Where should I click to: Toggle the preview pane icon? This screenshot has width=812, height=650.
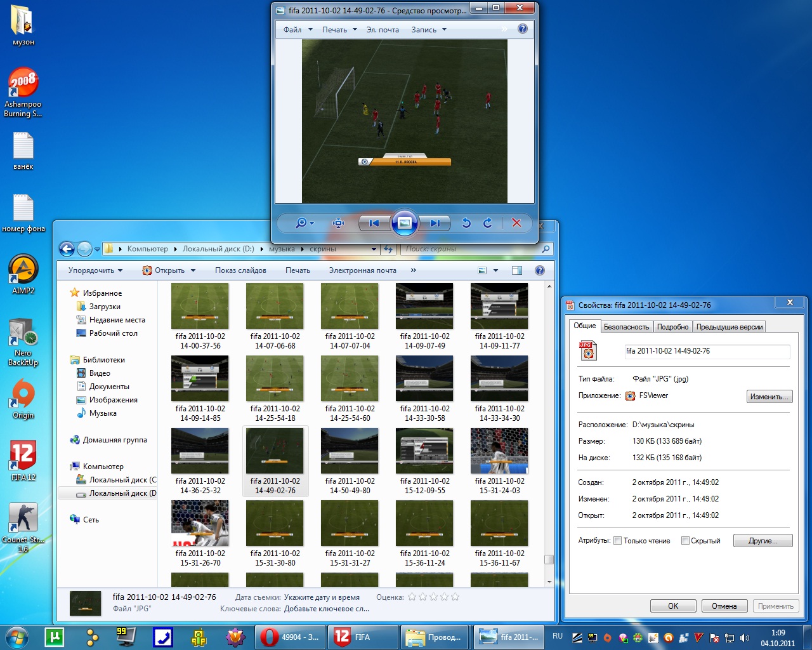coord(517,270)
